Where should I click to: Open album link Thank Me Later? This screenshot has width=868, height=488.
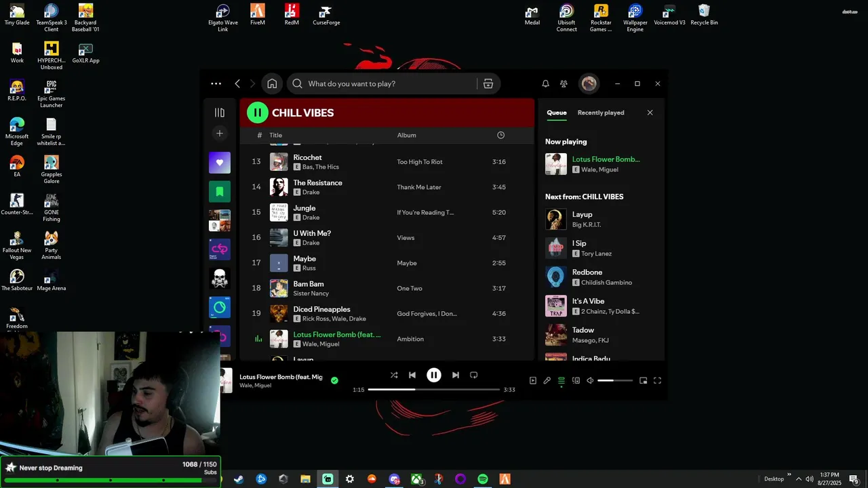(419, 187)
